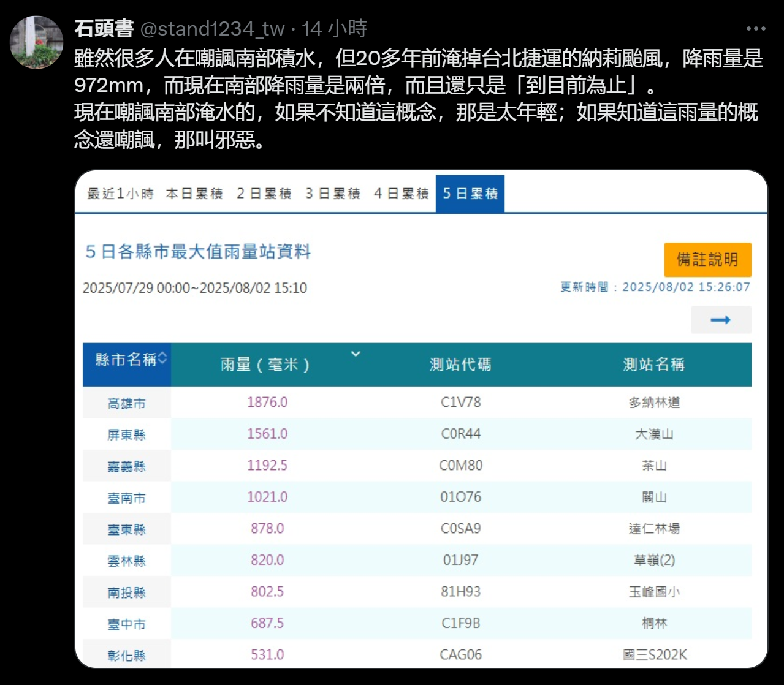This screenshot has width=784, height=685.
Task: Open 石頭書 profile avatar
Action: (x=37, y=42)
